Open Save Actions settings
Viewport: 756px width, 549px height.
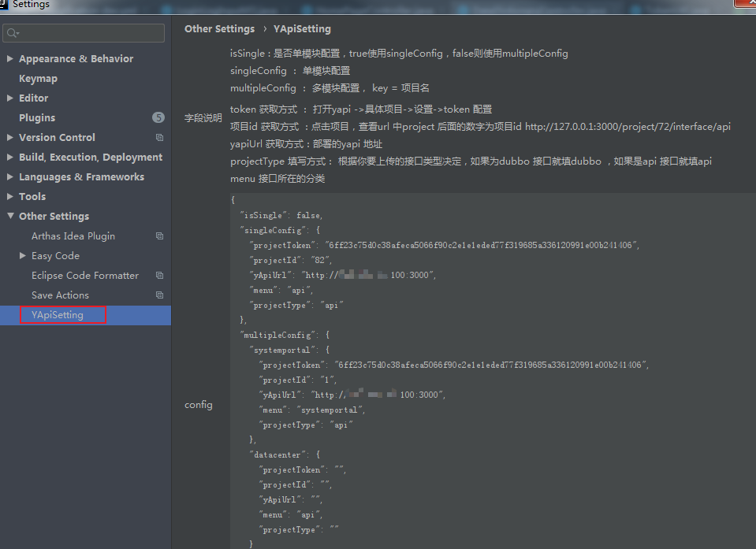[60, 295]
